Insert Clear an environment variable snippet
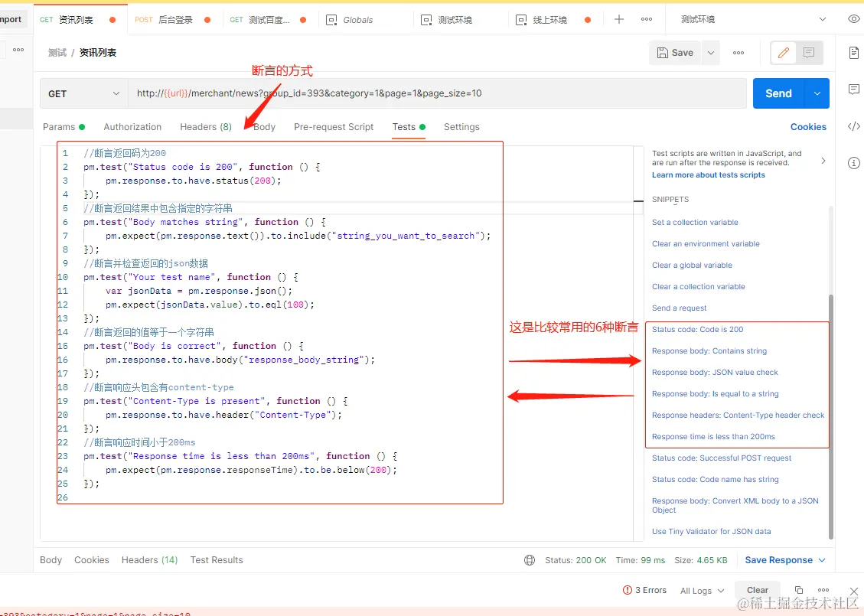This screenshot has width=864, height=616. [x=706, y=243]
